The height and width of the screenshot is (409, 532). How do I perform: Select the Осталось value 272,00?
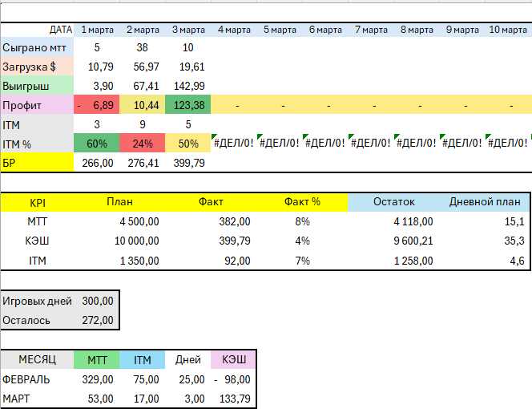(x=97, y=320)
